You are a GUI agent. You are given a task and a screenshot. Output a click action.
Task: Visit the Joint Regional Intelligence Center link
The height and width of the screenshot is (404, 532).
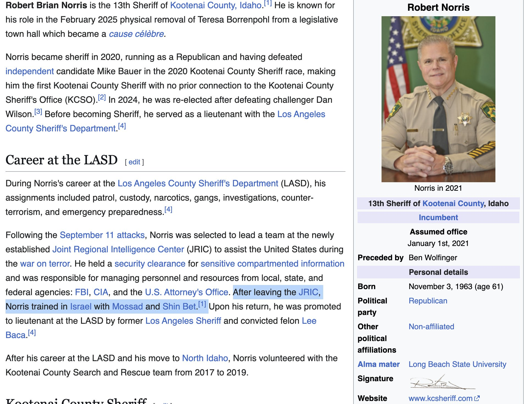click(118, 249)
